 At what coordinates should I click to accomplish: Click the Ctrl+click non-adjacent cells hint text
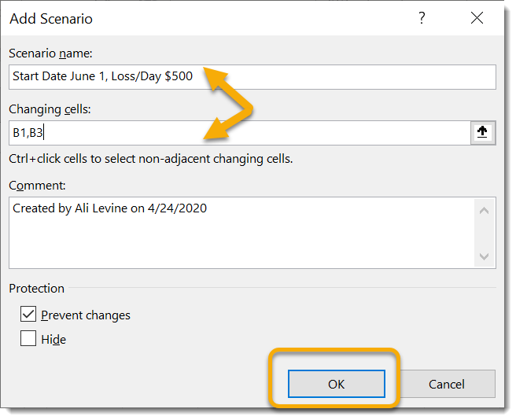[x=150, y=159]
